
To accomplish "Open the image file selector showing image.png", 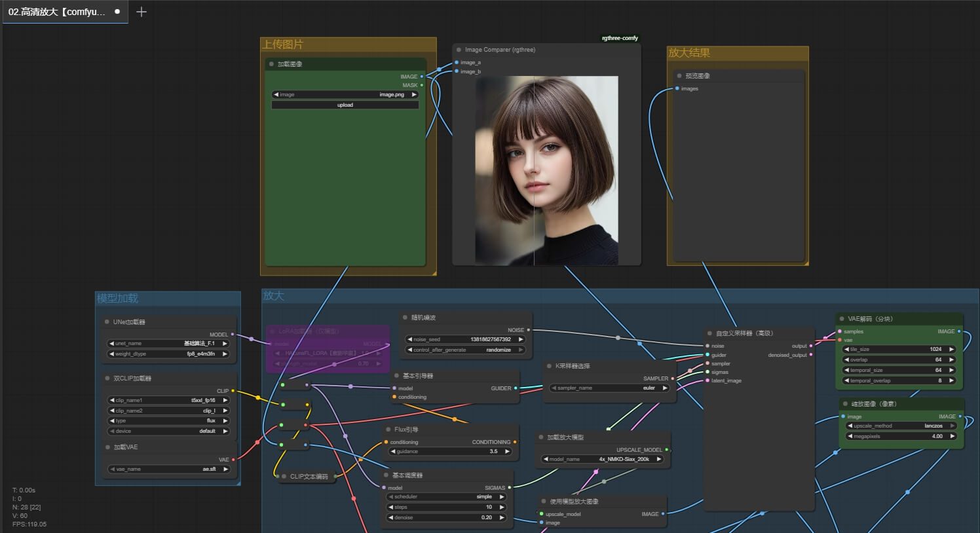I will pos(345,94).
